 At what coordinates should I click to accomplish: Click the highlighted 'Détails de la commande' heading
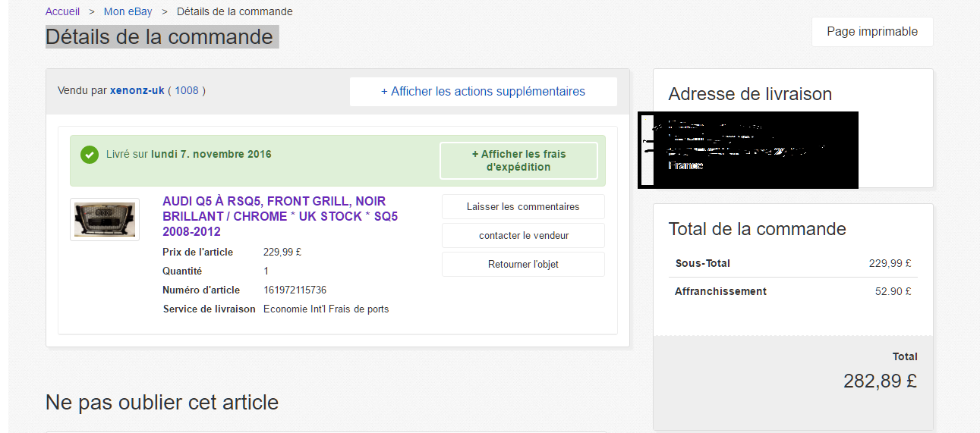[159, 37]
